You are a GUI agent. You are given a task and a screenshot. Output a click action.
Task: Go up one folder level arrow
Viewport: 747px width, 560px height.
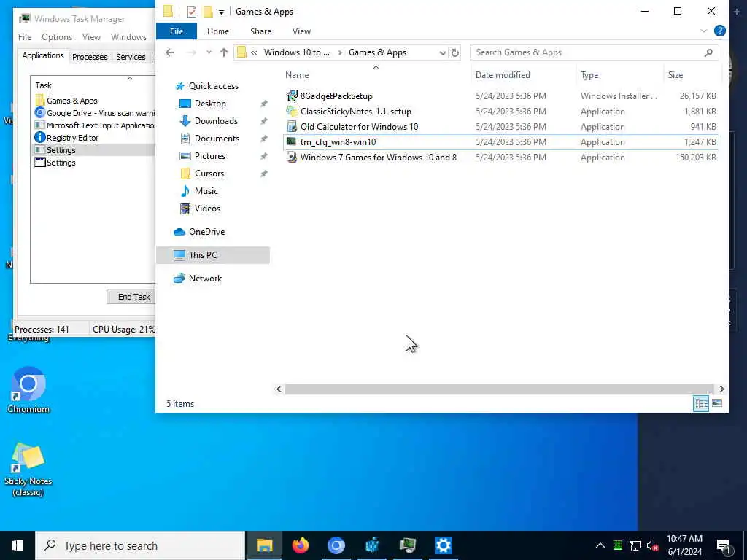click(224, 52)
